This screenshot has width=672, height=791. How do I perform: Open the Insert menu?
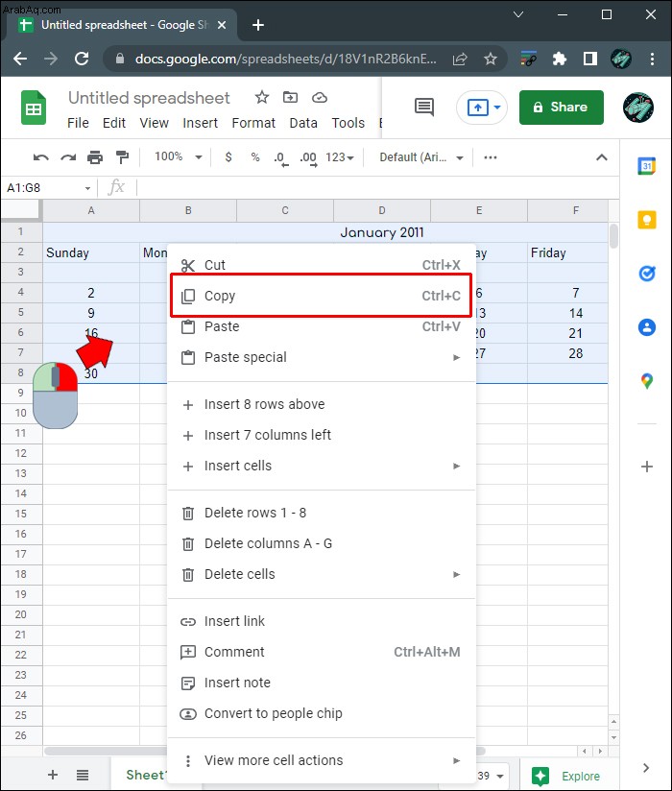click(200, 123)
